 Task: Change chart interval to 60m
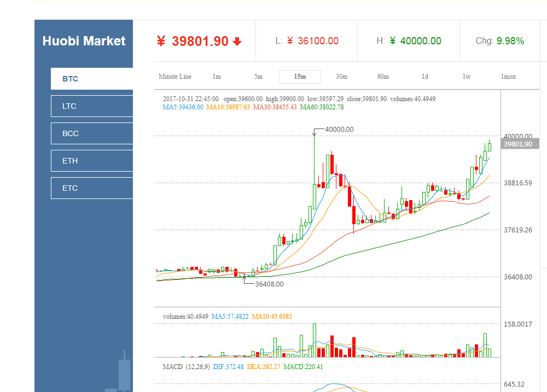coord(383,77)
